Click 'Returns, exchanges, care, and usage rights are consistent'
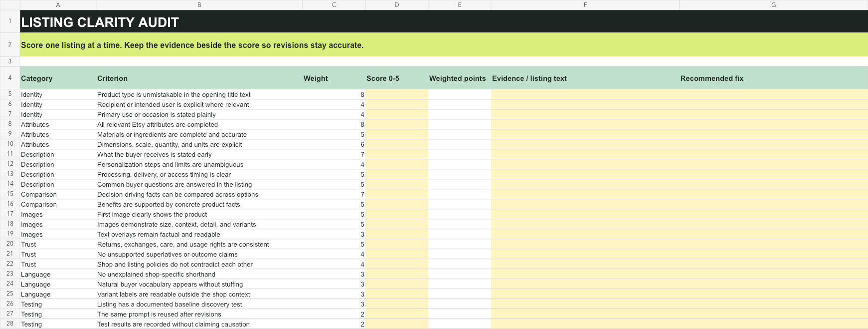The image size is (868, 329). 183,244
